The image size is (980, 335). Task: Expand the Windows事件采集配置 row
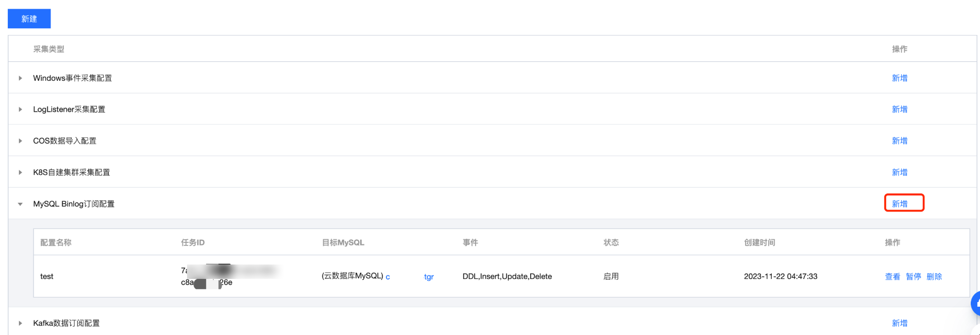pos(20,78)
